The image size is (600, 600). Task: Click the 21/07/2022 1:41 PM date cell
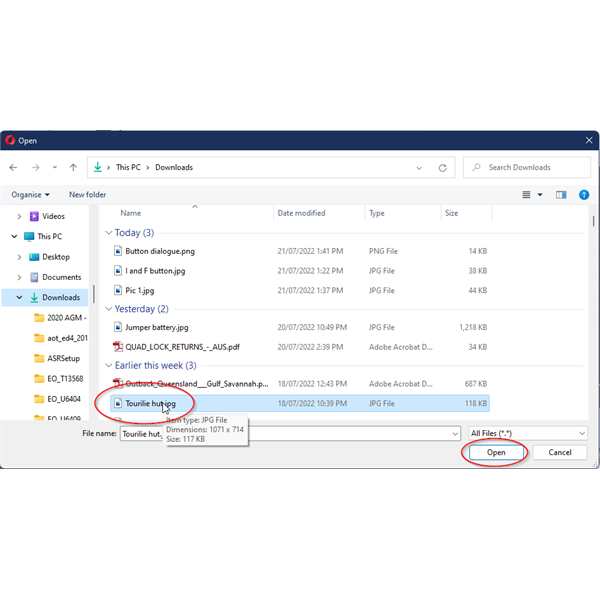[310, 251]
